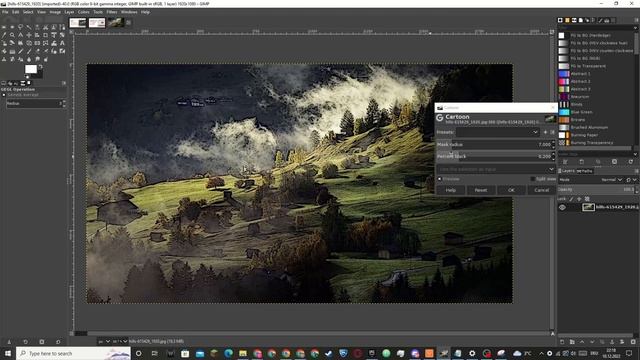The height and width of the screenshot is (360, 640).
Task: Select the Paintbrush tool
Action: [x=29, y=51]
